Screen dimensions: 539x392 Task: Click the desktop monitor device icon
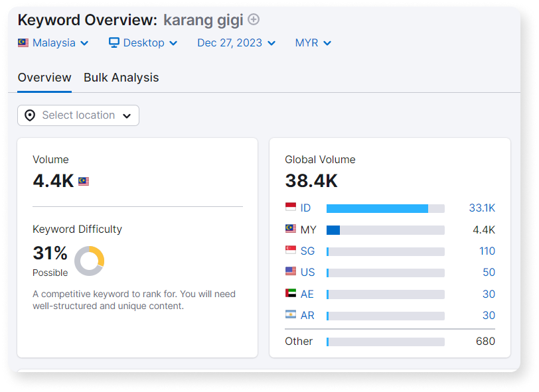tap(113, 42)
